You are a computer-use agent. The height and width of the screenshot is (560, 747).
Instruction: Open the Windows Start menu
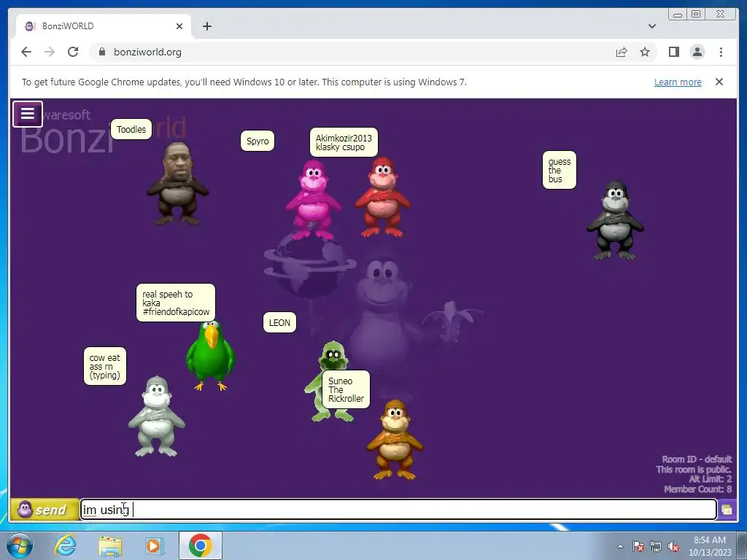[x=19, y=545]
